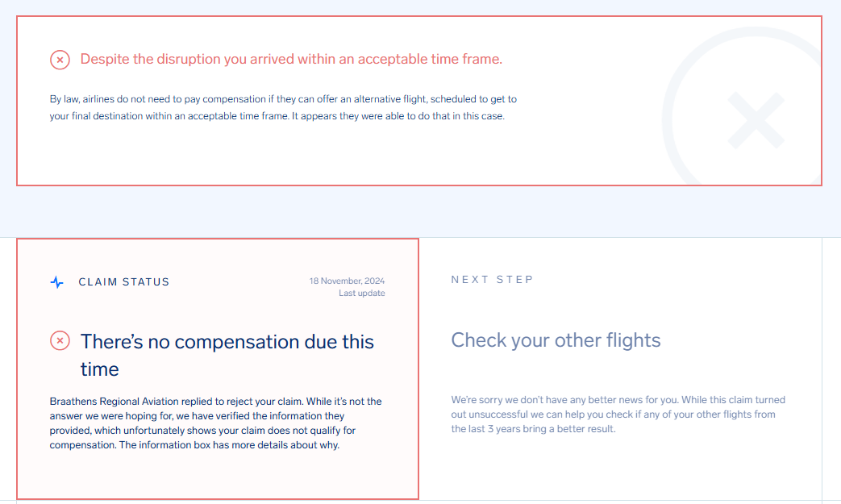Screen dimensions: 841x504
Task: Click the 'CLAIM STATUS' label
Action: pos(124,282)
